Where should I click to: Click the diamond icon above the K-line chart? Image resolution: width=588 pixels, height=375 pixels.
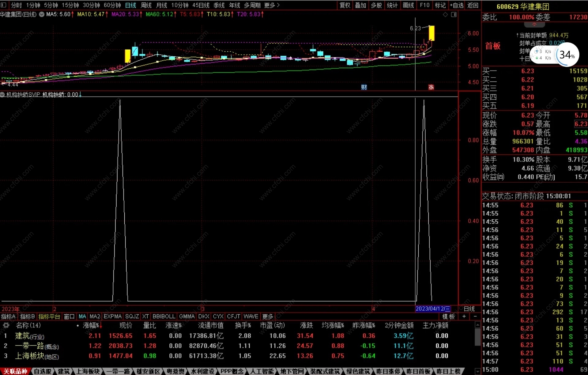(445, 14)
